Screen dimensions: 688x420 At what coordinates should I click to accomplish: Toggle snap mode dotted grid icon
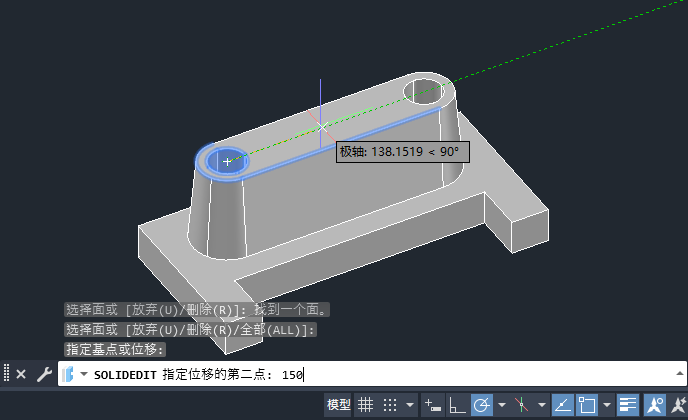point(390,405)
